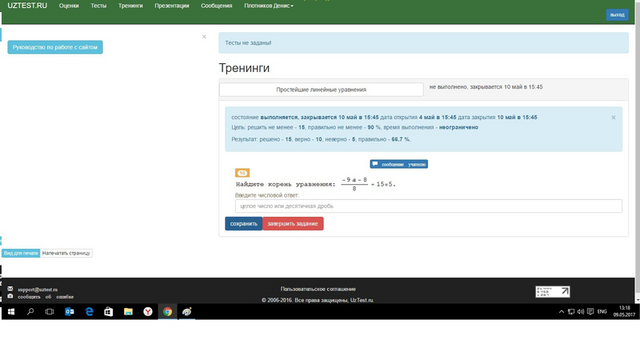Open the Презентации menu item
The width and height of the screenshot is (640, 360).
point(172,6)
